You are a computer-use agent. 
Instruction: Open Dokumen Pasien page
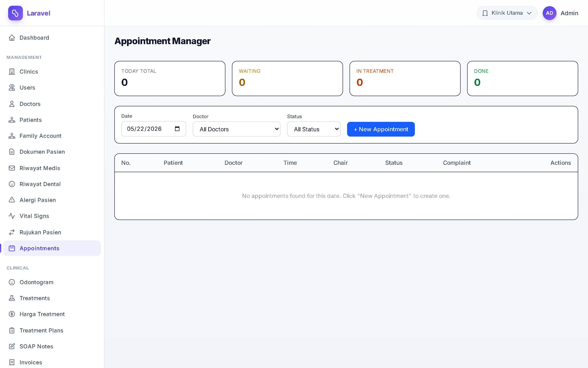[x=52, y=152]
